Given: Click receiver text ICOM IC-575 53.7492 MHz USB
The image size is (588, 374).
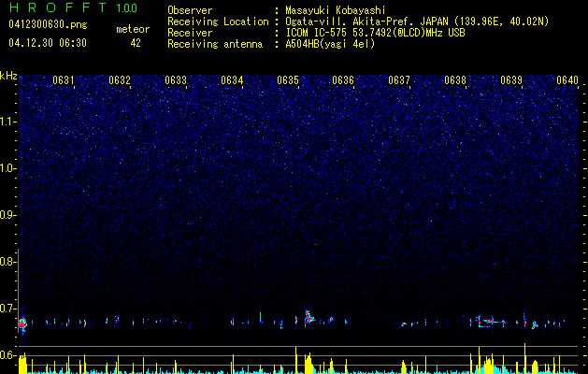Looking at the screenshot, I should coord(375,33).
